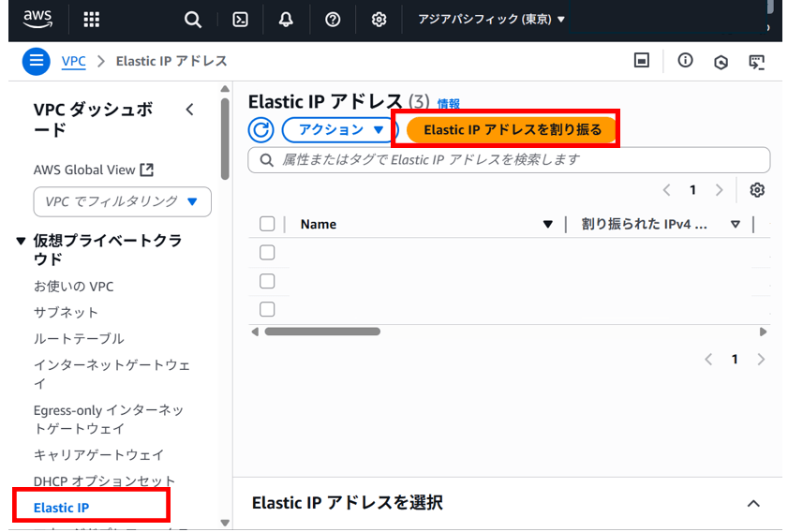Open the アクション dropdown
This screenshot has height=532, width=788.
[335, 130]
